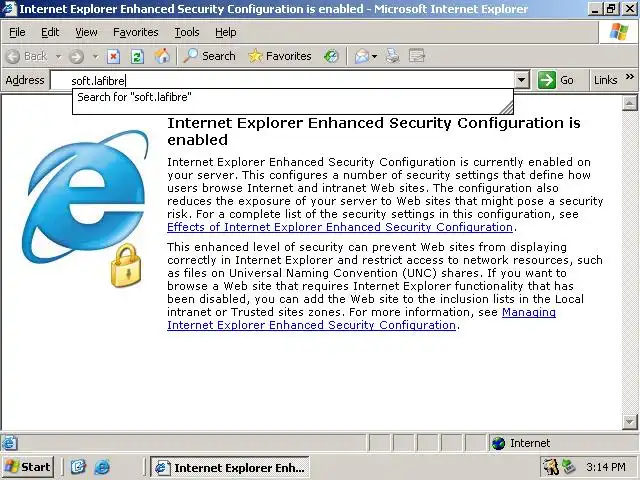Click the Internet Explorer padlock logo image
This screenshot has width=640, height=480.
point(85,208)
